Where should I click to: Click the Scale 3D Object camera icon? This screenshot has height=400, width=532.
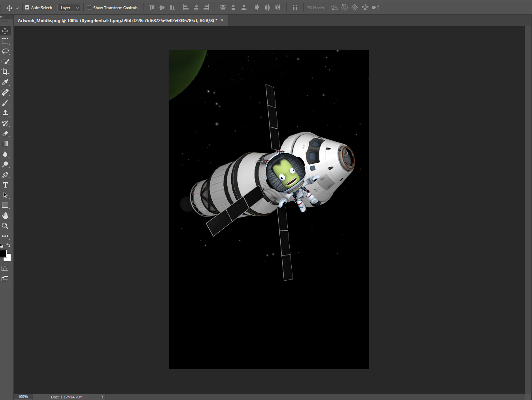tap(375, 8)
